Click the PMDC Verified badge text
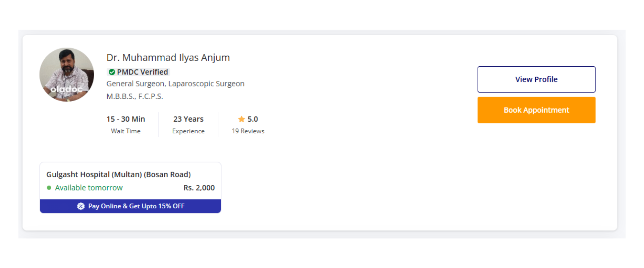Image resolution: width=644 pixels, height=268 pixels. 142,72
